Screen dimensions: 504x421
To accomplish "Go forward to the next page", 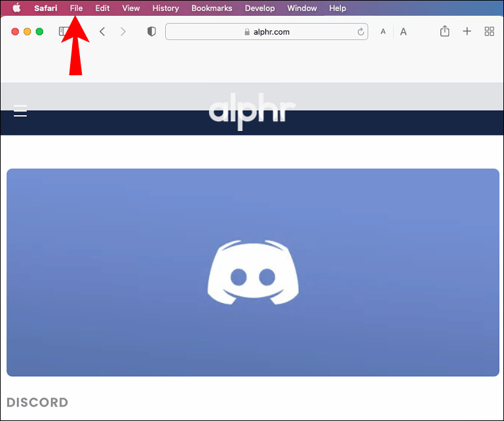I will 123,31.
